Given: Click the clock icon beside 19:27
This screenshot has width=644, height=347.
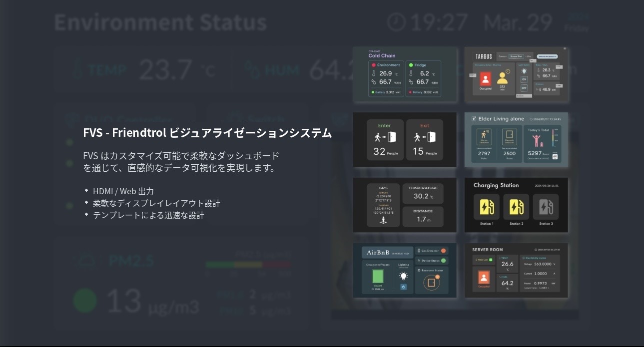Looking at the screenshot, I should 397,21.
